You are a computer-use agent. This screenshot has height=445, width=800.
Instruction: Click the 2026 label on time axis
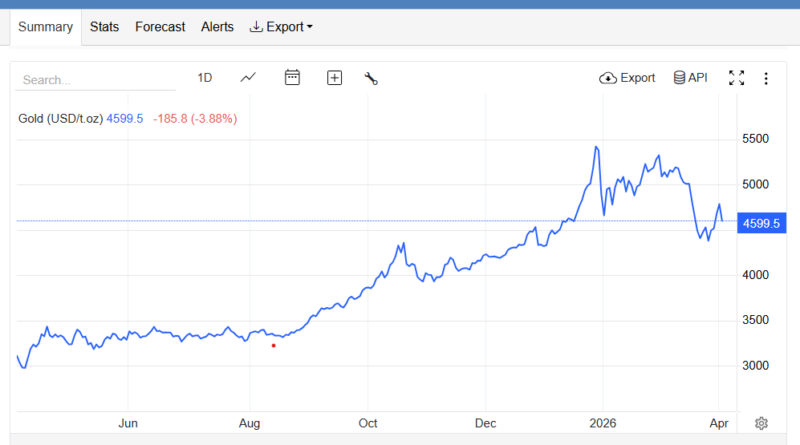point(602,423)
